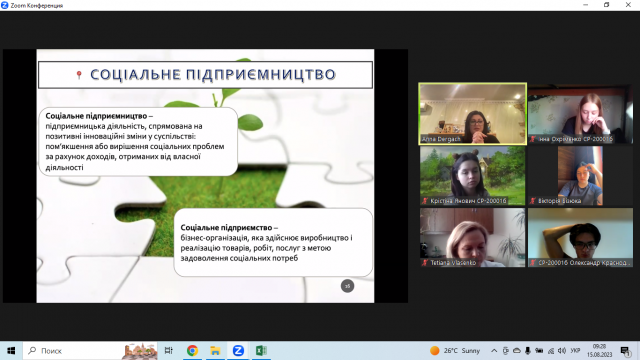This screenshot has width=640, height=360.
Task: Open Excel from the taskbar
Action: [x=261, y=351]
